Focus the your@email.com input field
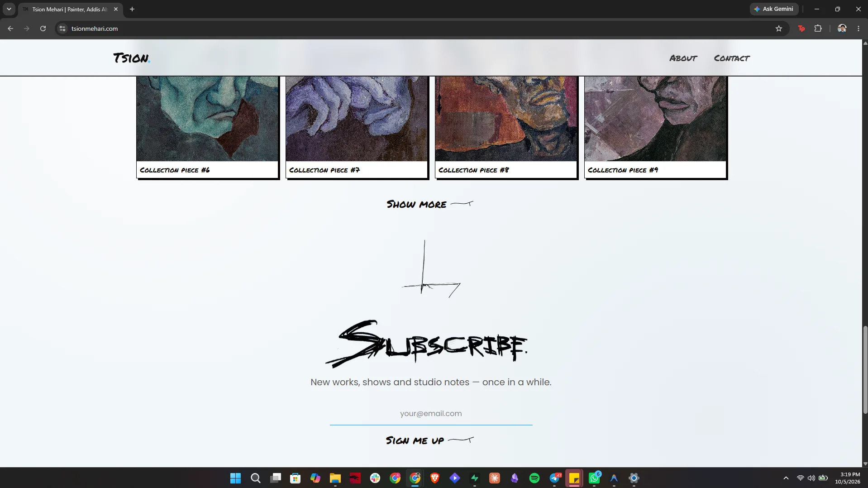The height and width of the screenshot is (488, 868). coord(431,414)
